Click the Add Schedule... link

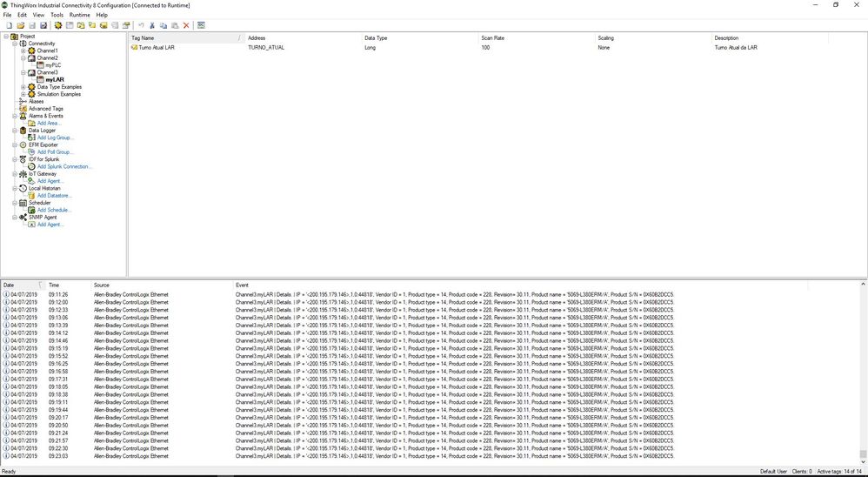pyautogui.click(x=54, y=210)
